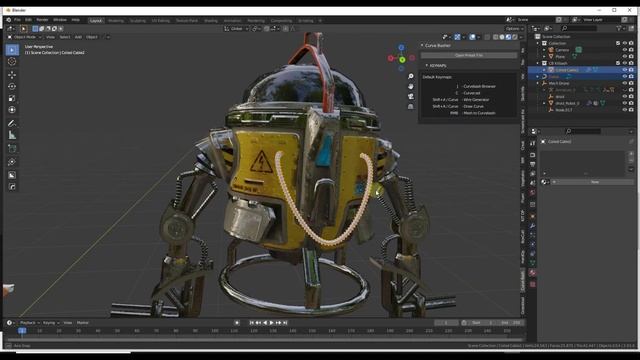Viewport: 640px width, 360px height.
Task: Select the Rotate tool
Action: pyautogui.click(x=12, y=87)
